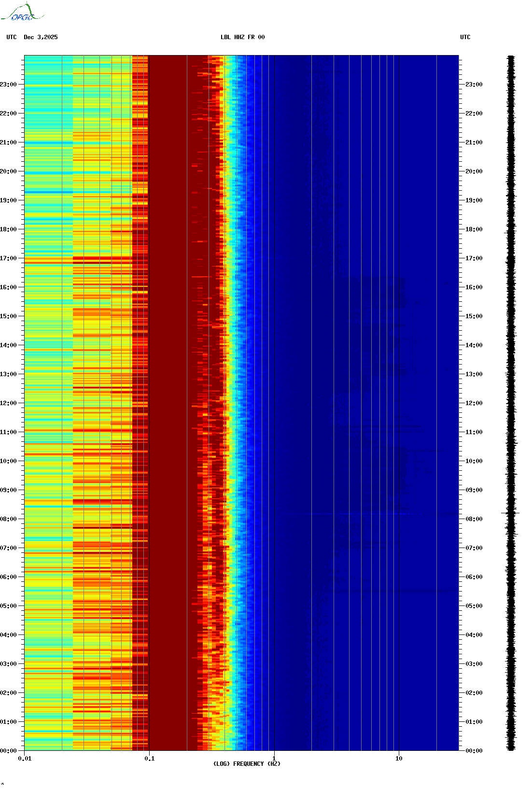532x789 pixels.
Task: Click 01:00 on the left time axis
Action: coord(8,722)
